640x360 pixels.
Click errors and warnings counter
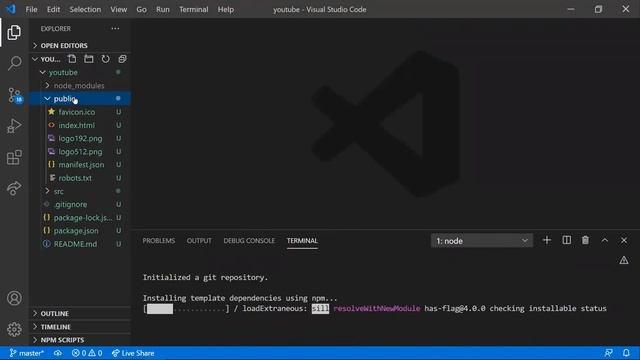click(87, 353)
